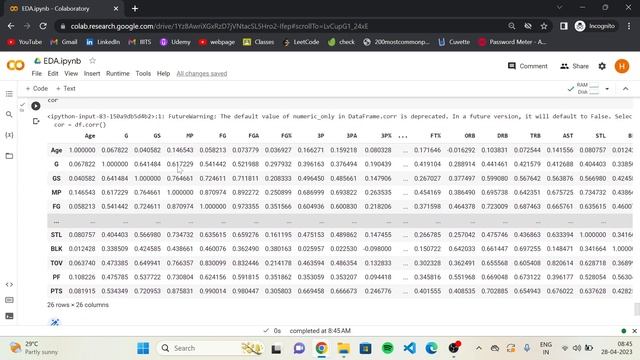Viewport: 640px width, 360px height.
Task: Open the File menu
Action: pyautogui.click(x=37, y=73)
